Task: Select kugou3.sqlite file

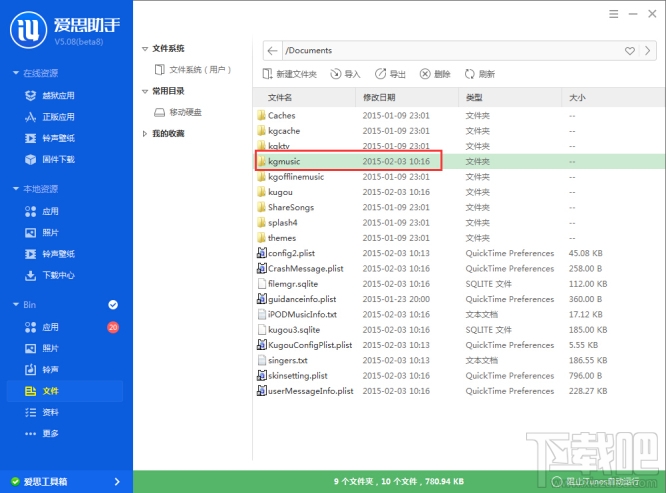Action: click(x=459, y=330)
